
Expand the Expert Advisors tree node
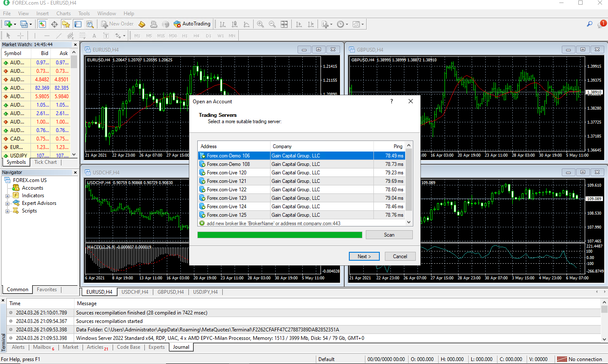(x=7, y=203)
